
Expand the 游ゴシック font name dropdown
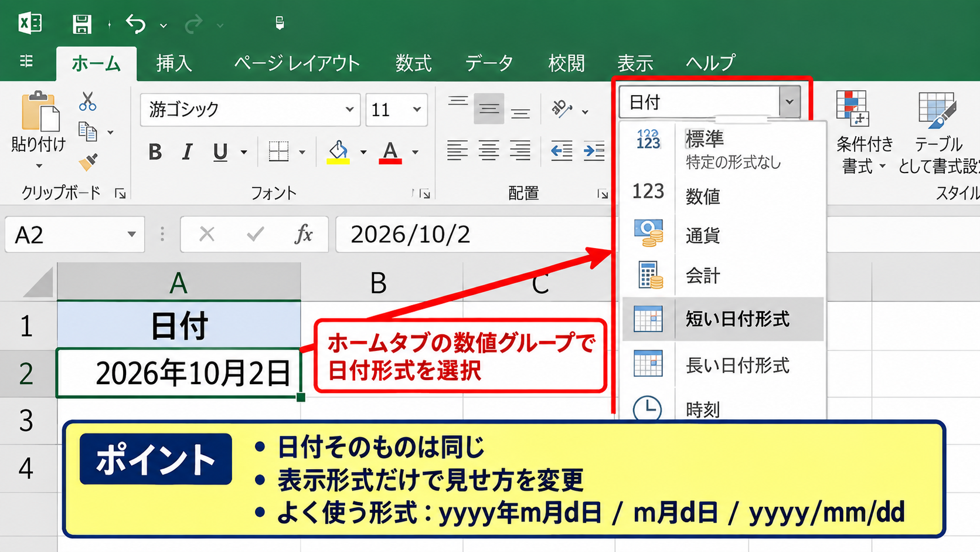click(349, 109)
